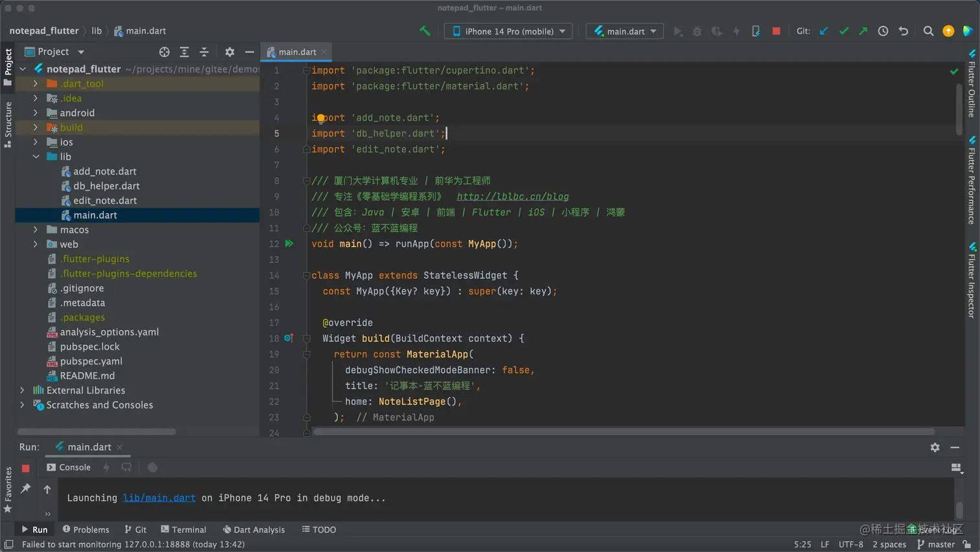
Task: Open db_helper.dart in project tree
Action: [106, 186]
